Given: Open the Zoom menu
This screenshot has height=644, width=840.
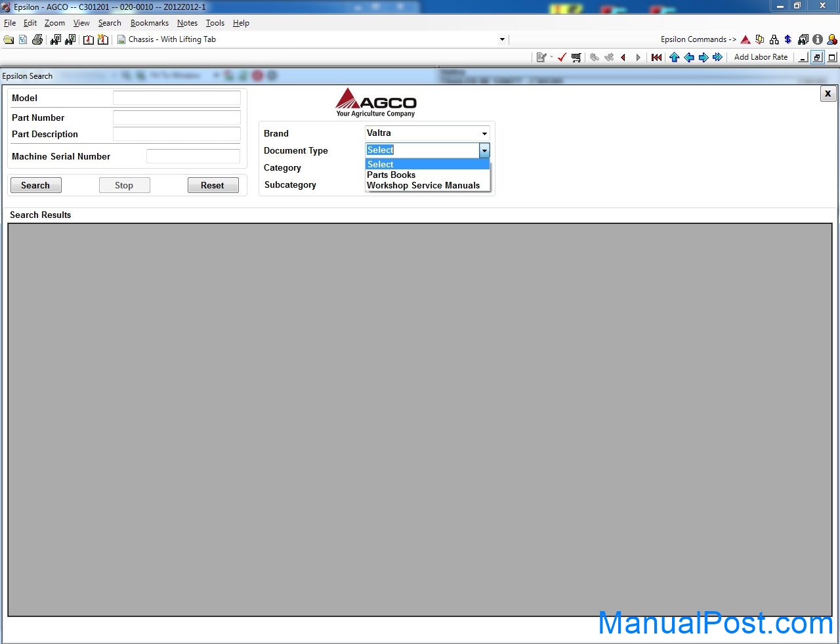Looking at the screenshot, I should tap(54, 23).
